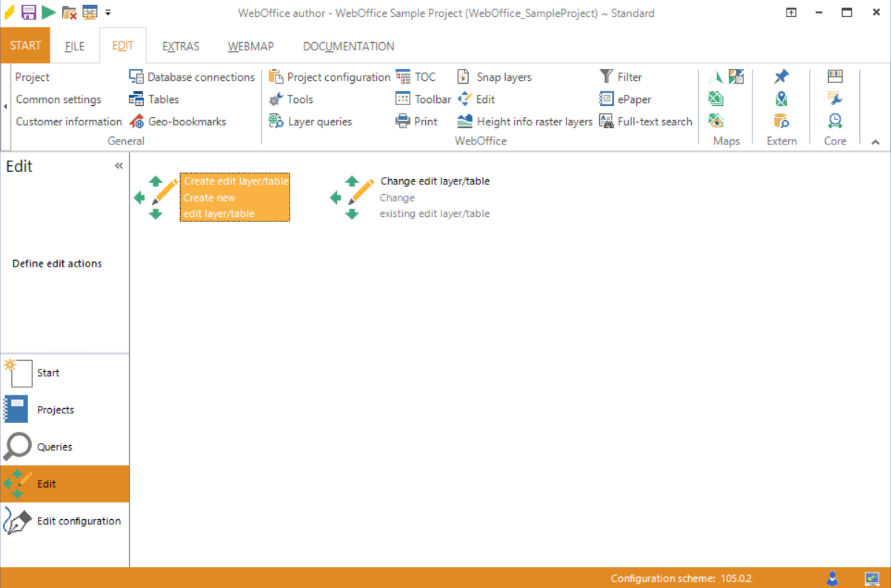The image size is (891, 588).
Task: Open the Tools settings
Action: tap(292, 98)
